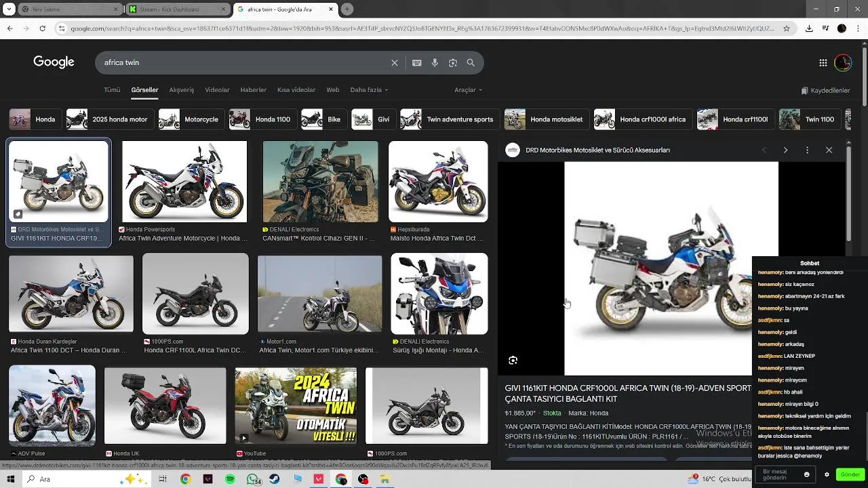Open the on-screen keyboard input tool

416,62
